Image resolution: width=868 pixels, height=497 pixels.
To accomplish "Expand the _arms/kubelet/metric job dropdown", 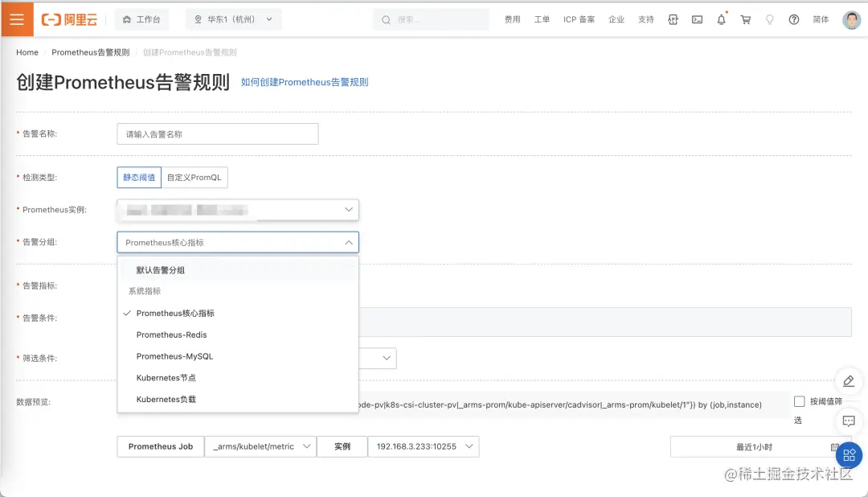I will [260, 446].
